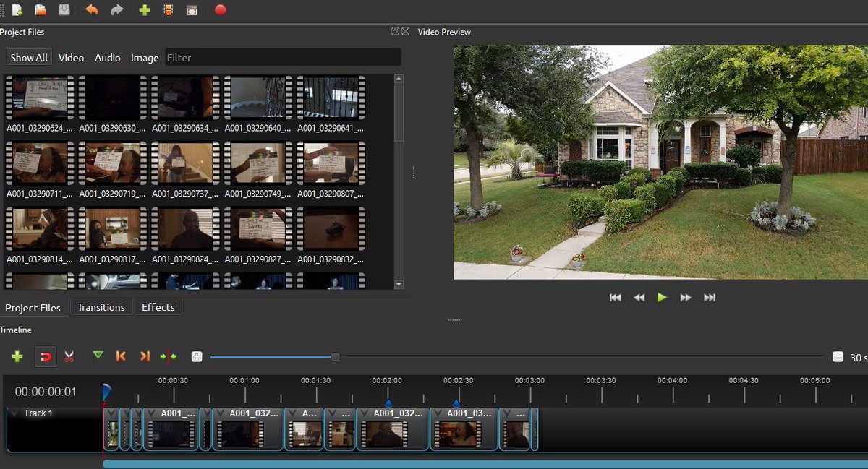
Task: Select file thumbnail A001_03290719_...
Action: coord(112,163)
